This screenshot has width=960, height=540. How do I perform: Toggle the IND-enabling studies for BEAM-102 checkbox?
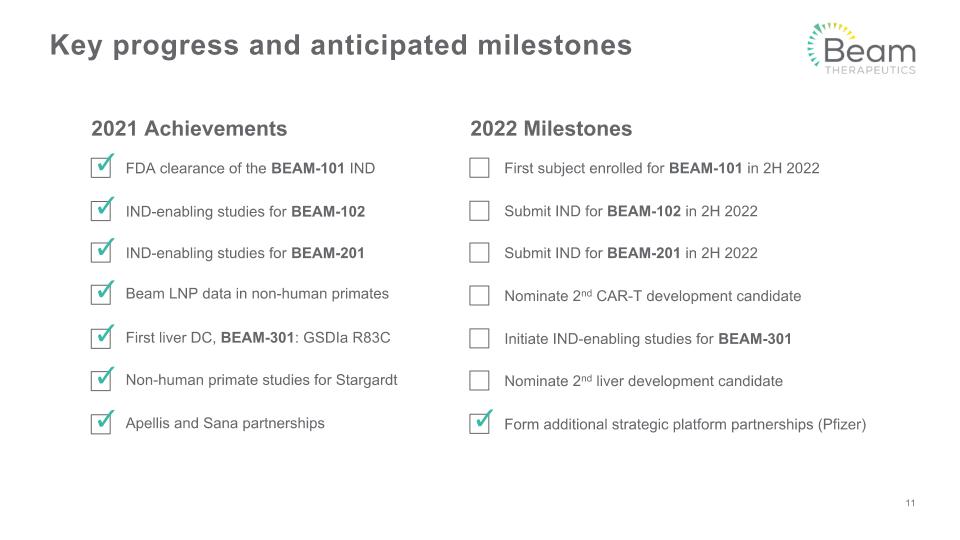(x=101, y=210)
